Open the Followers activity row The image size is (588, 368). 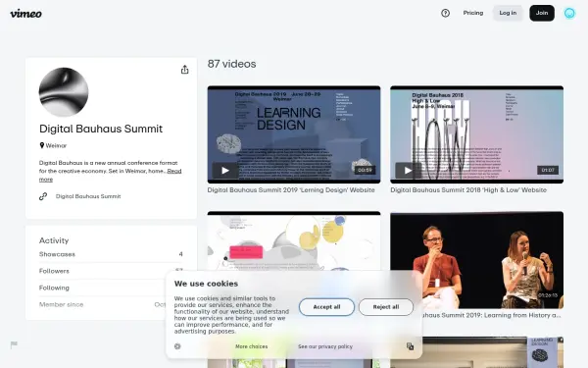click(111, 271)
